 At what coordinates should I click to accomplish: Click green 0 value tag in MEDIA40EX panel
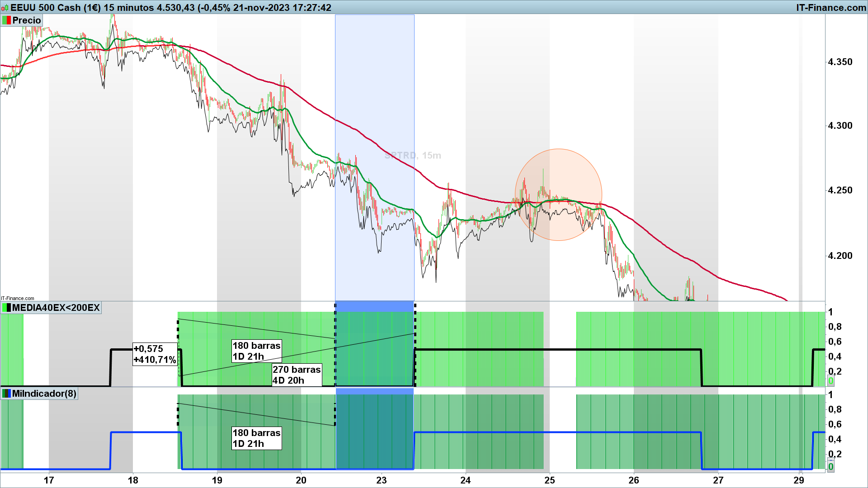(830, 381)
